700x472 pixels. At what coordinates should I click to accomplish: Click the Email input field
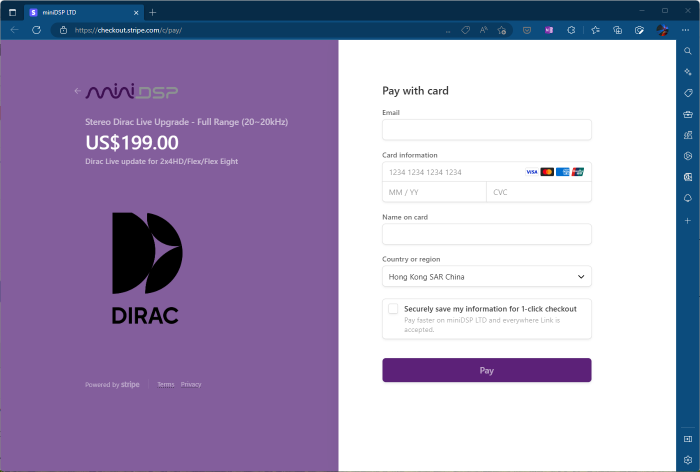click(487, 130)
